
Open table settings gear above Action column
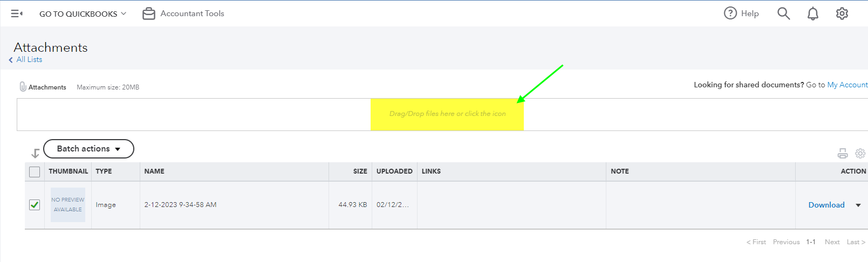(860, 154)
